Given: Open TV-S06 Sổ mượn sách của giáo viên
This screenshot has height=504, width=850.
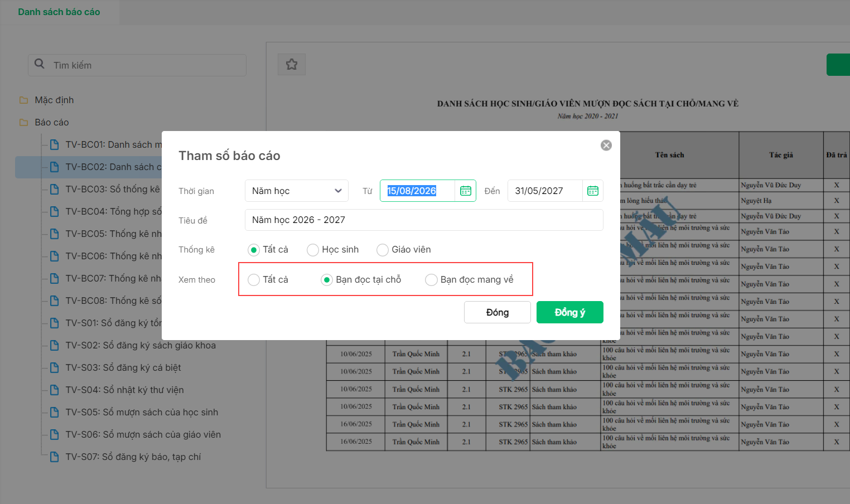Looking at the screenshot, I should [143, 434].
